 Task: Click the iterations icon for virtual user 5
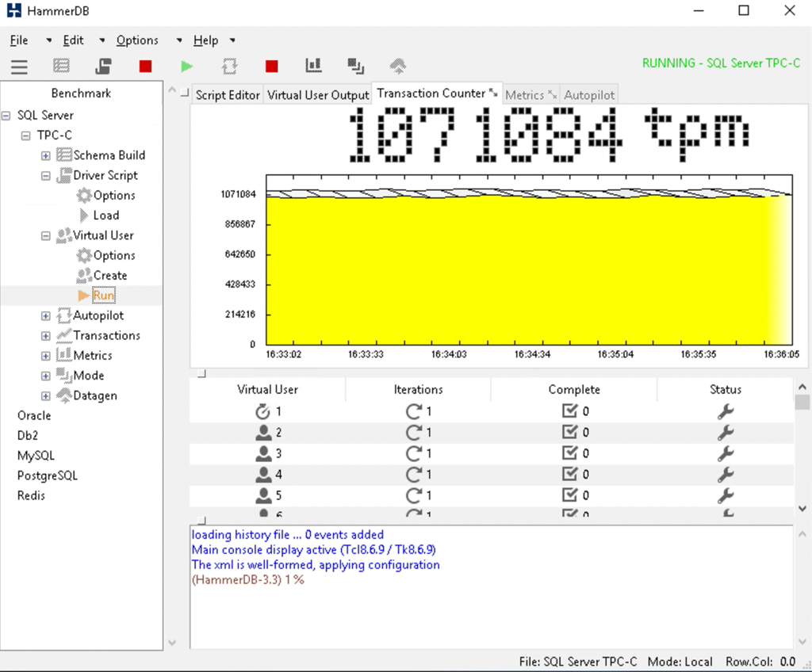click(x=414, y=495)
